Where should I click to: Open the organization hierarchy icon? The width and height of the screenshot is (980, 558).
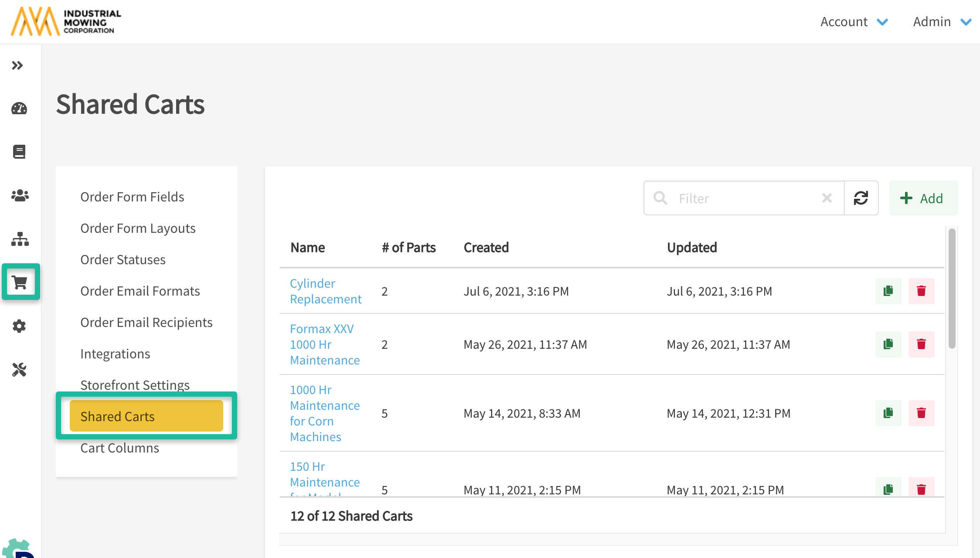pos(20,239)
